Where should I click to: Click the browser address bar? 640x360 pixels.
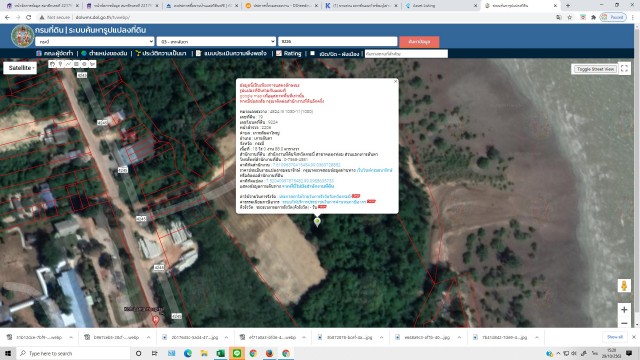click(x=302, y=18)
